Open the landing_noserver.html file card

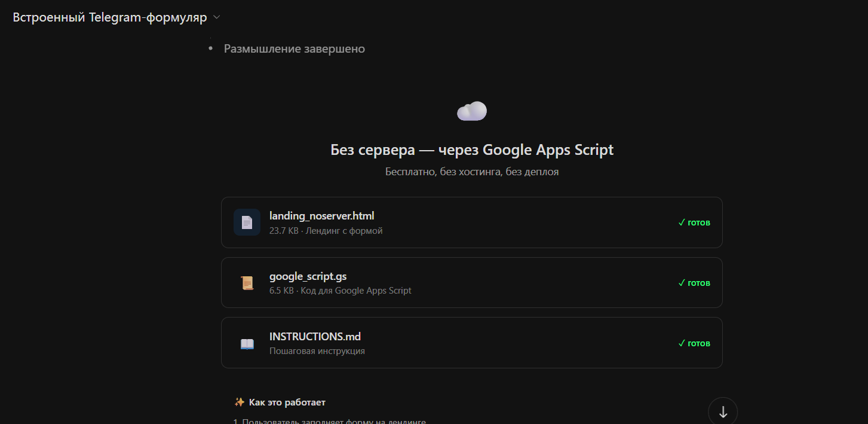471,222
